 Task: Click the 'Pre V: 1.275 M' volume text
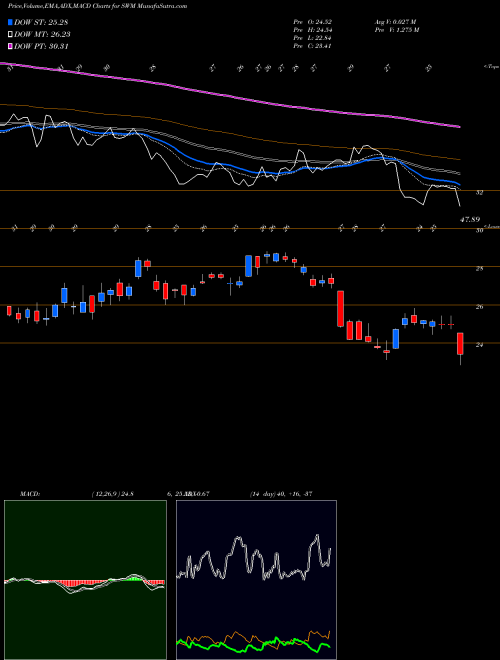pyautogui.click(x=396, y=30)
